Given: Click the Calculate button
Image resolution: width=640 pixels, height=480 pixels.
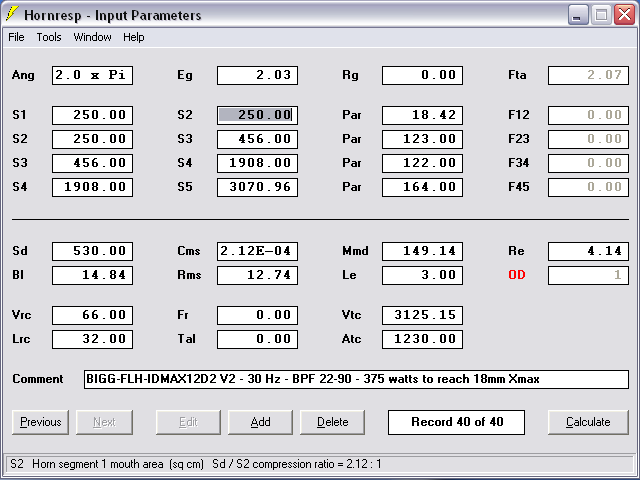Looking at the screenshot, I should point(588,422).
